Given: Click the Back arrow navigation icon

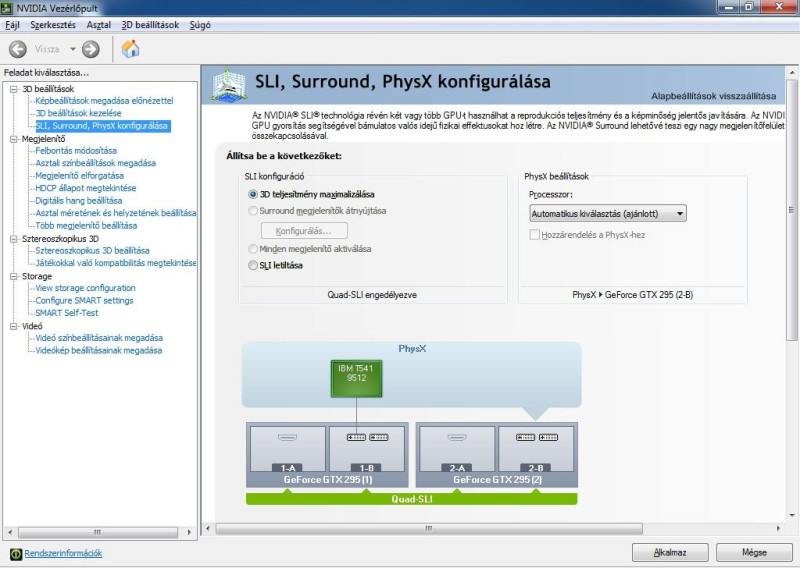Looking at the screenshot, I should coord(18,49).
